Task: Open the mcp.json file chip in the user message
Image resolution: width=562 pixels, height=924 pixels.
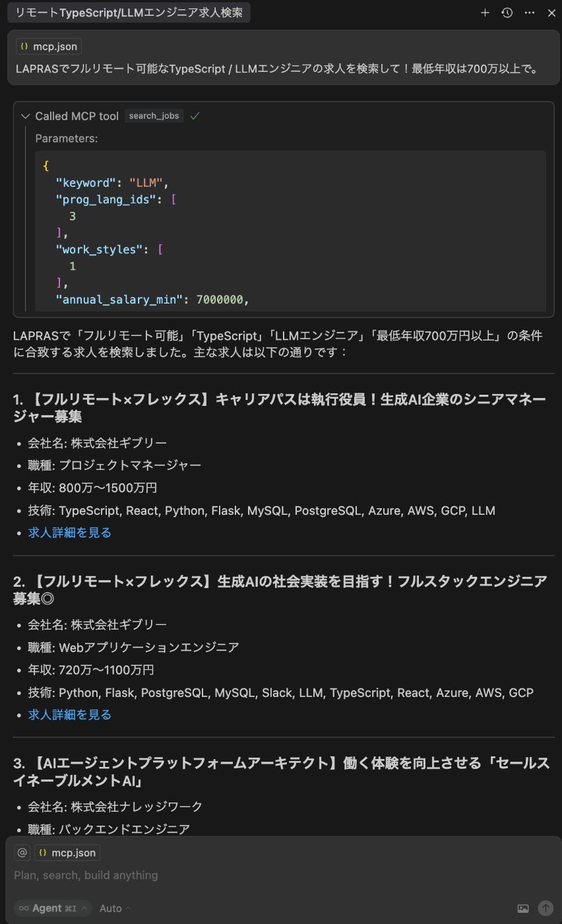Action: (x=49, y=47)
